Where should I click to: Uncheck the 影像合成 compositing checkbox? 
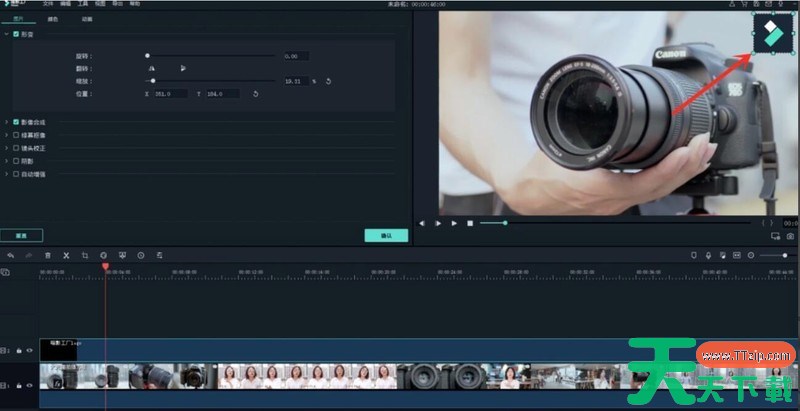tap(16, 122)
